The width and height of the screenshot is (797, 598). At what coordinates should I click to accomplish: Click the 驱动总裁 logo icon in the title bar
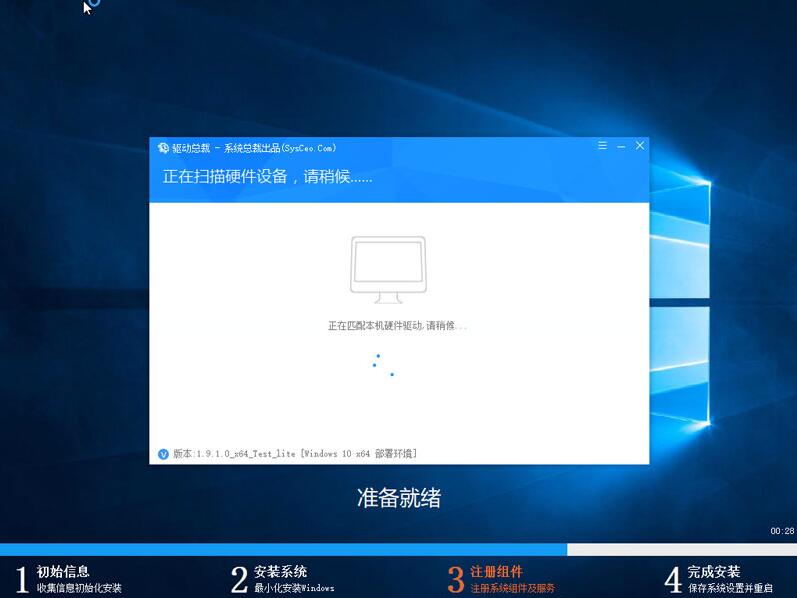(163, 148)
